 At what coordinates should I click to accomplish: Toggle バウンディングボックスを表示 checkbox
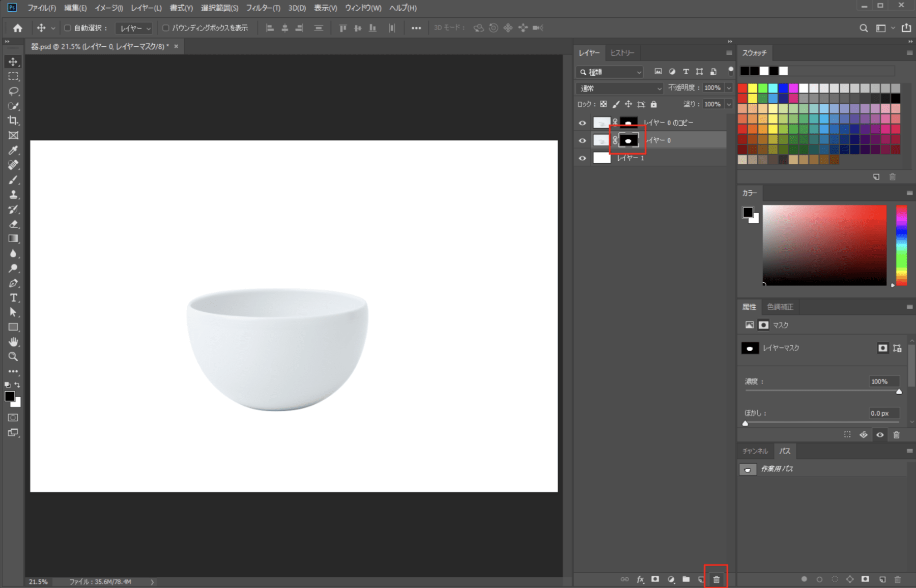click(165, 28)
